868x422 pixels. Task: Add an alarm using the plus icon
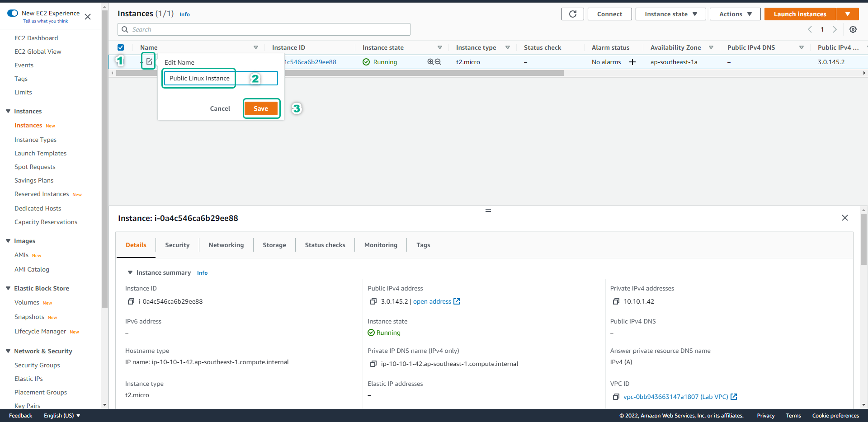(x=632, y=62)
